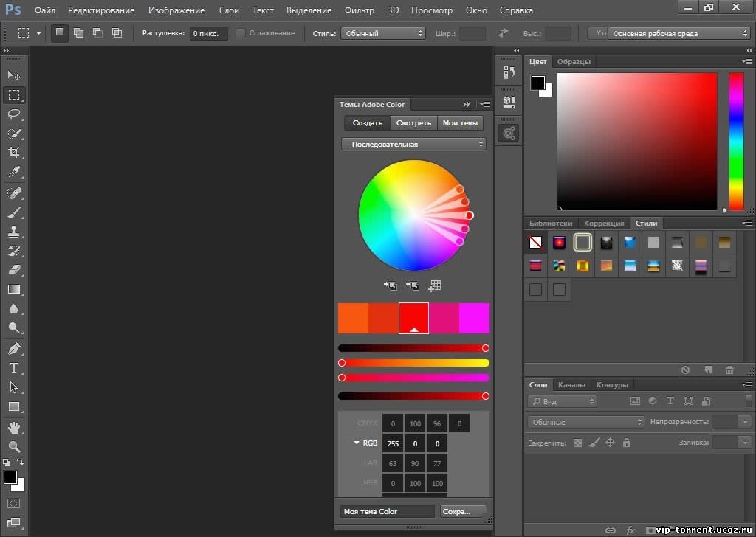Select the Horizontal Type tool
Image resolution: width=756 pixels, height=537 pixels.
pyautogui.click(x=14, y=368)
